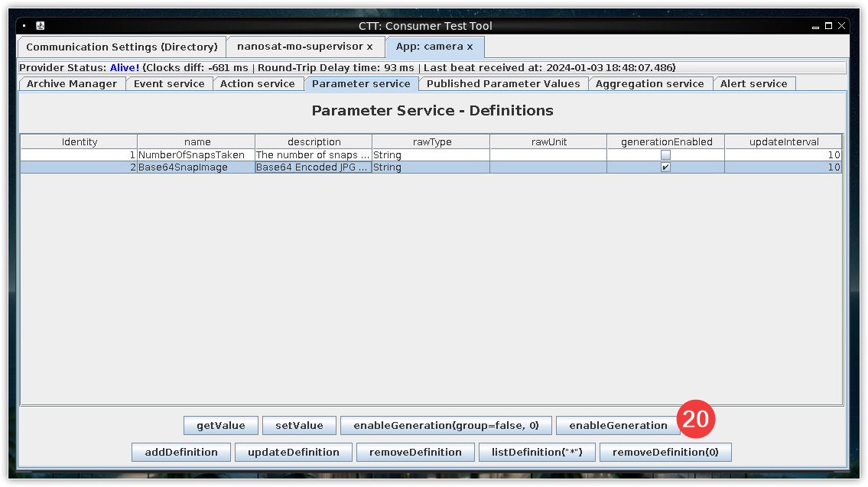
Task: Close the nanosat-mo-supervisor tab with its x
Action: 369,47
